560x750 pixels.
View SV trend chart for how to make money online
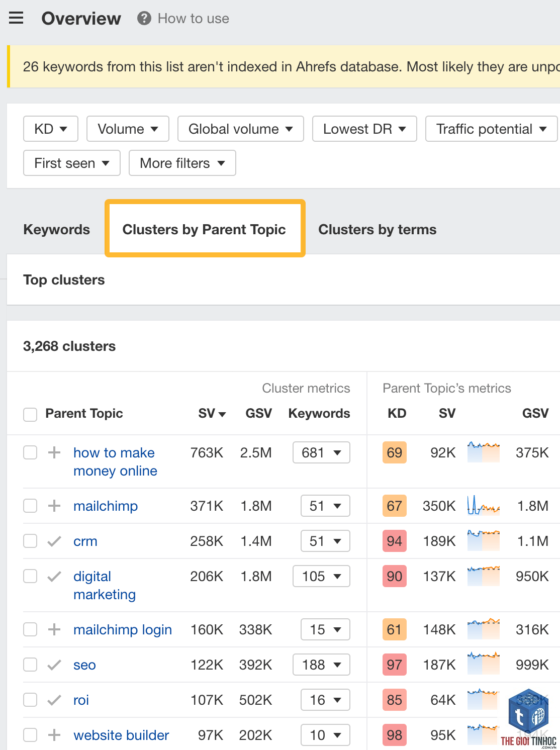(484, 452)
